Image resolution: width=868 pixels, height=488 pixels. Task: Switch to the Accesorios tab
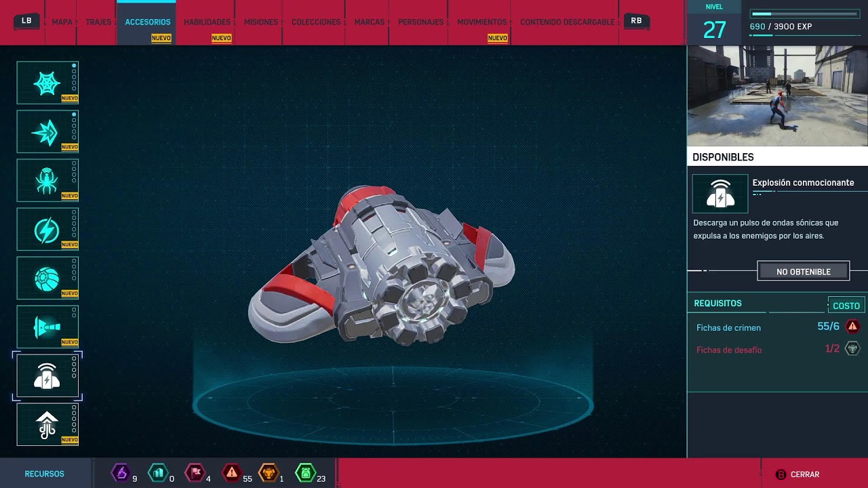pyautogui.click(x=147, y=22)
